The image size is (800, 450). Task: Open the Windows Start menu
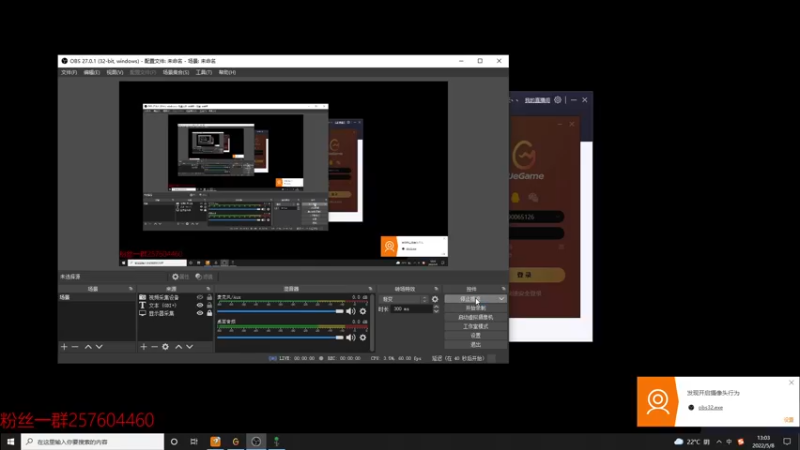(x=10, y=441)
